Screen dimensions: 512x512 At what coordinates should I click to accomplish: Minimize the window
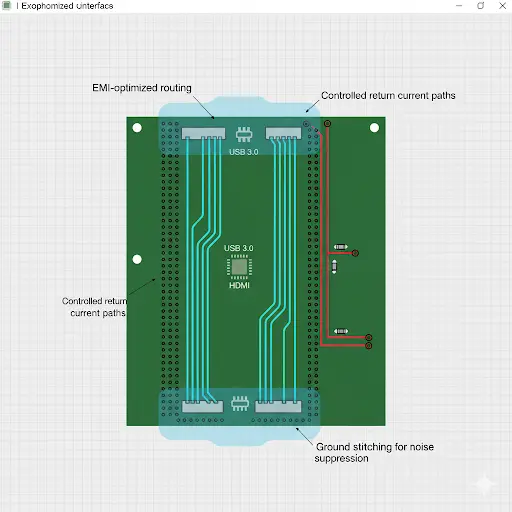459,6
